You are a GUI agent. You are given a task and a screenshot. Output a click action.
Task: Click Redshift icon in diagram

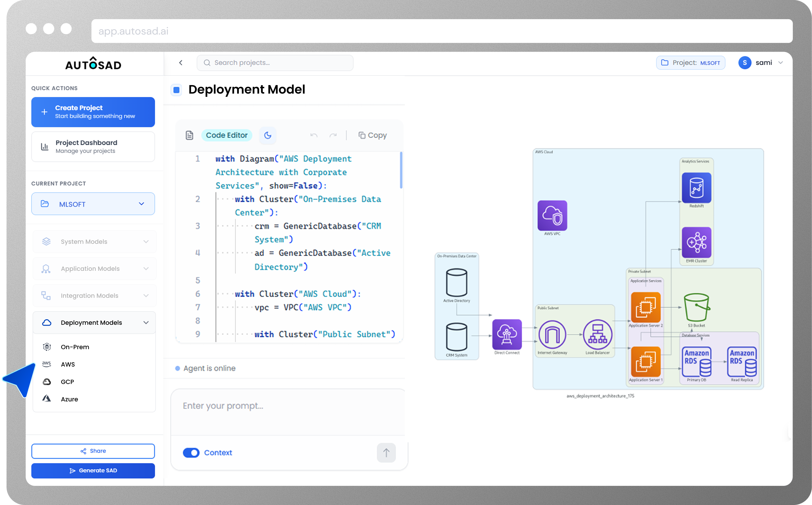[696, 188]
